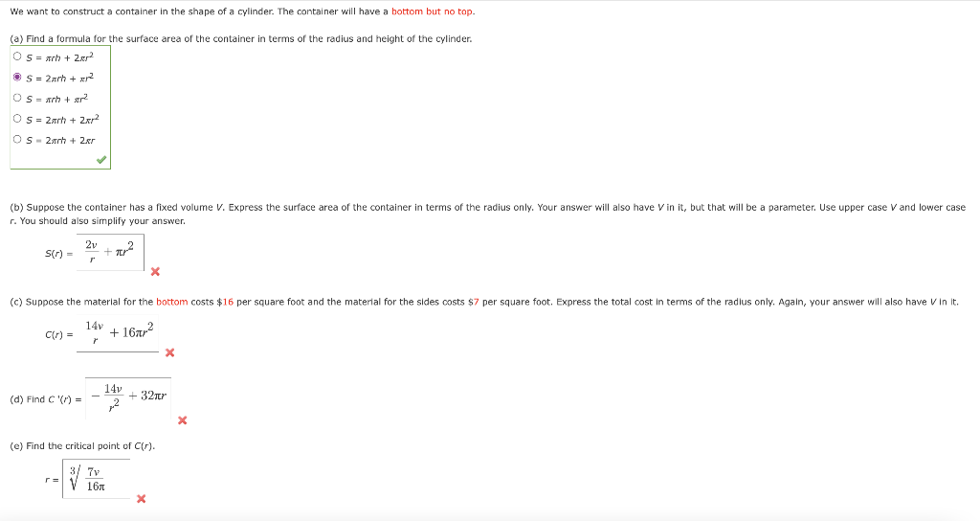Screen dimensions: 980x521
Task: Click the S(r) answer input field
Action: coord(110,252)
